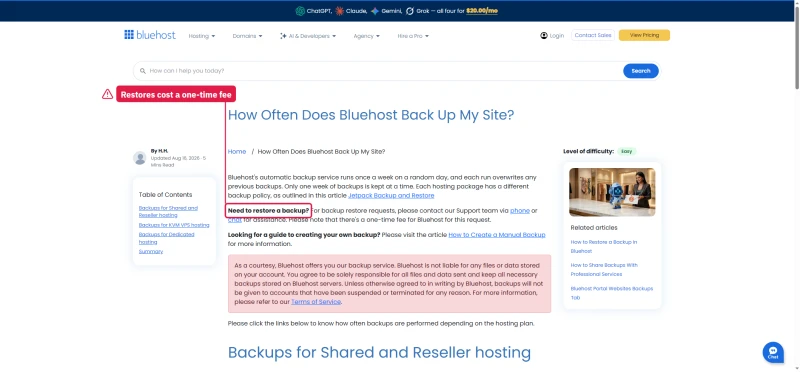Click 'Need to restore a backup?' bold text
The height and width of the screenshot is (372, 800).
[x=268, y=210]
